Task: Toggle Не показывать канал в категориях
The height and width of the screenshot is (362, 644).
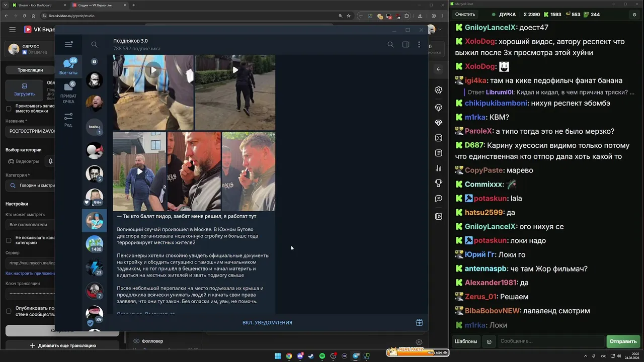Action: coord(9,240)
